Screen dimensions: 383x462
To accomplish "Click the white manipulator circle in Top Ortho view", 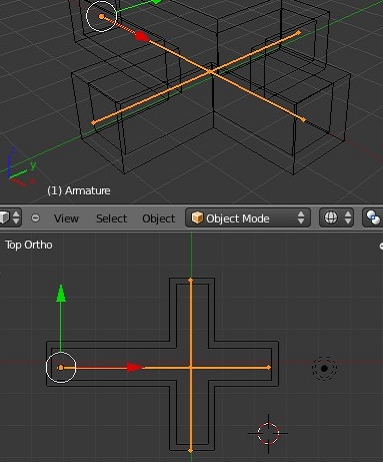I will tap(61, 367).
